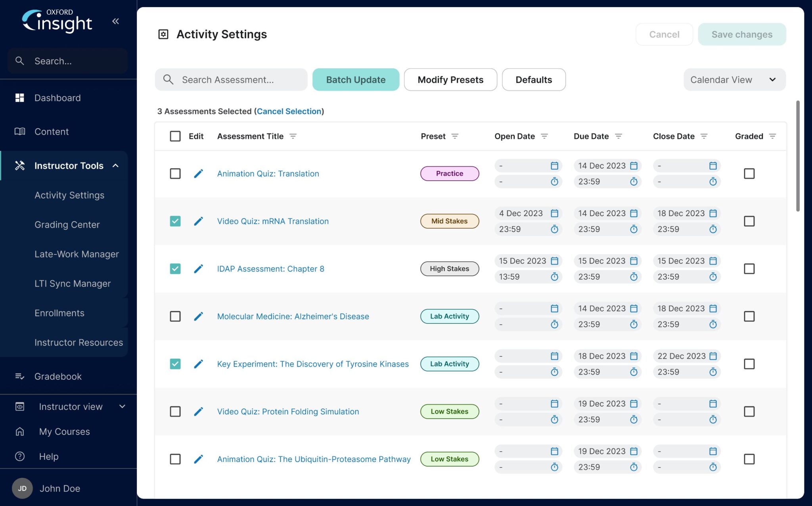Viewport: 812px width, 506px height.
Task: Open Grading Center from the sidebar
Action: [67, 224]
